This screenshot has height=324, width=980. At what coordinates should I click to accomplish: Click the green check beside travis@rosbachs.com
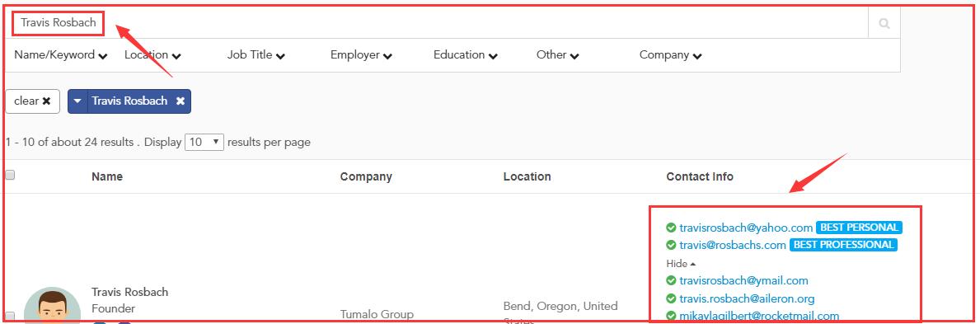(x=671, y=245)
